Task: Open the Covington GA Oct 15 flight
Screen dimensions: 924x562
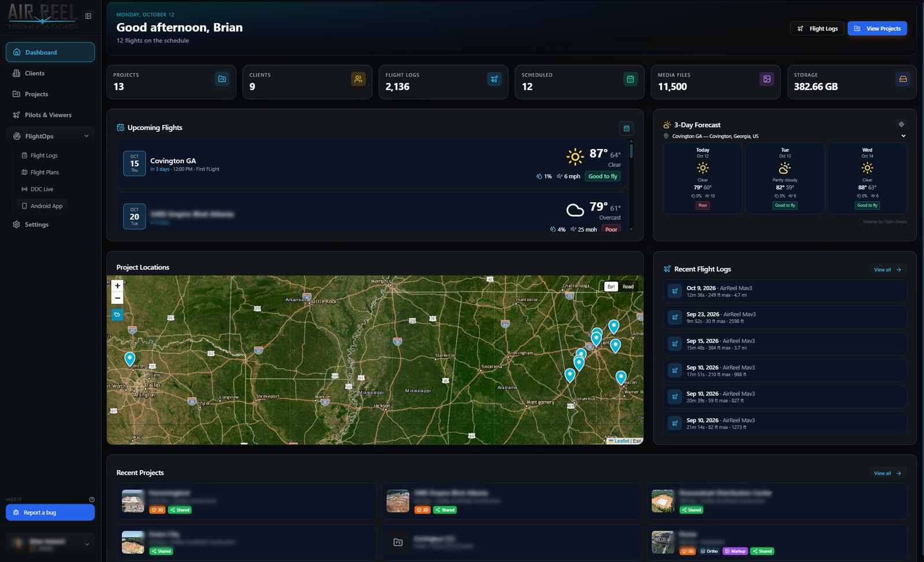Action: (372, 163)
